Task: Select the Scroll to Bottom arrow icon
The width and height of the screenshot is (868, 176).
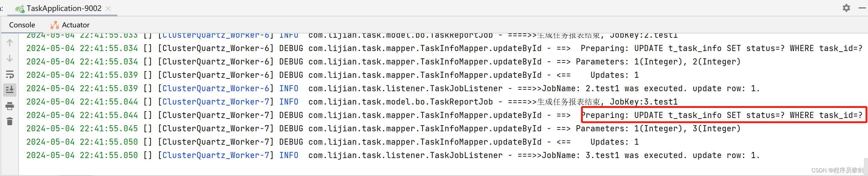Action: tap(9, 58)
